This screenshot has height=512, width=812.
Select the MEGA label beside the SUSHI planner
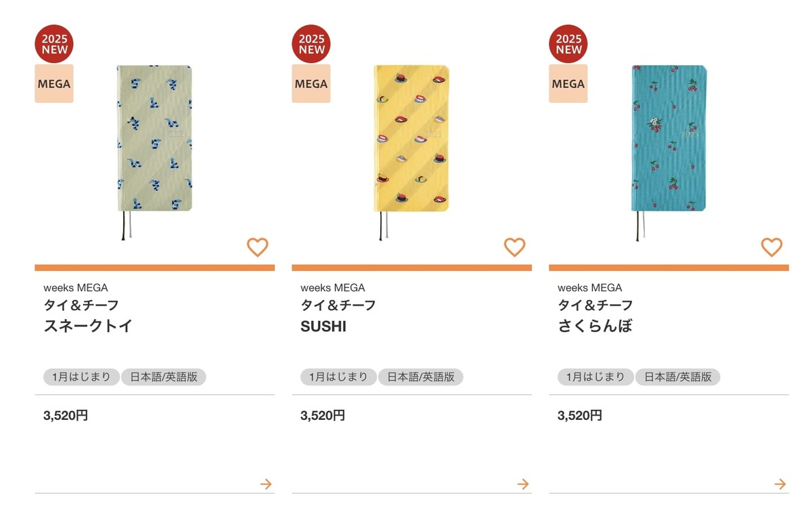point(311,84)
